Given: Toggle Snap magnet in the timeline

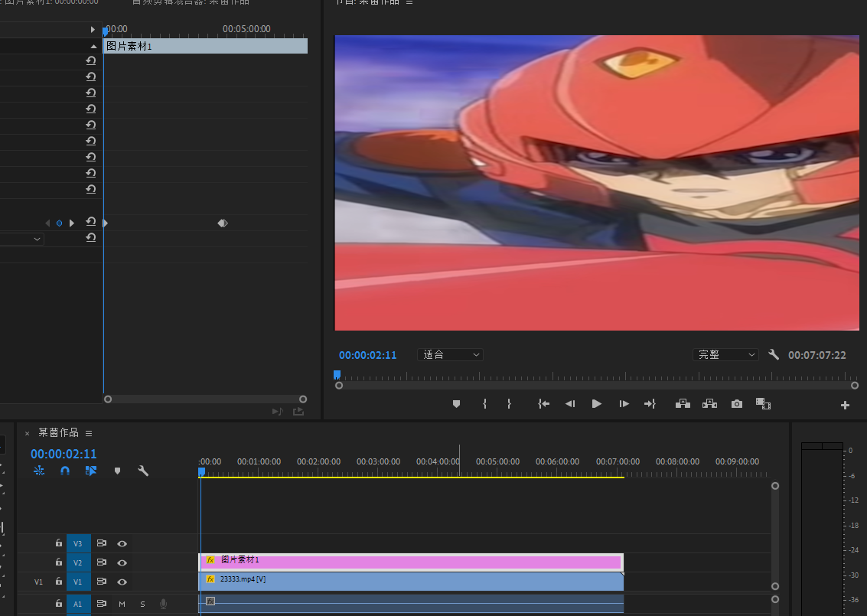Looking at the screenshot, I should click(x=65, y=471).
